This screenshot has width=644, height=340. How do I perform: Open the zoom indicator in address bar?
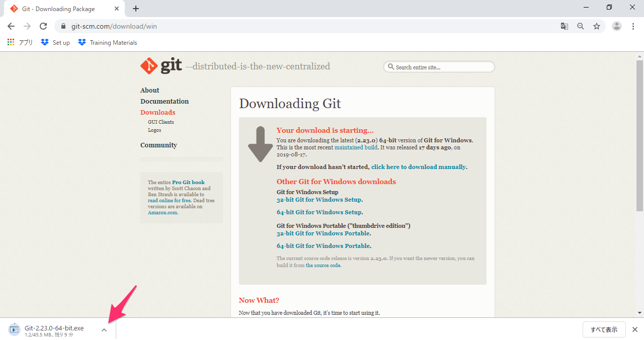pyautogui.click(x=581, y=26)
